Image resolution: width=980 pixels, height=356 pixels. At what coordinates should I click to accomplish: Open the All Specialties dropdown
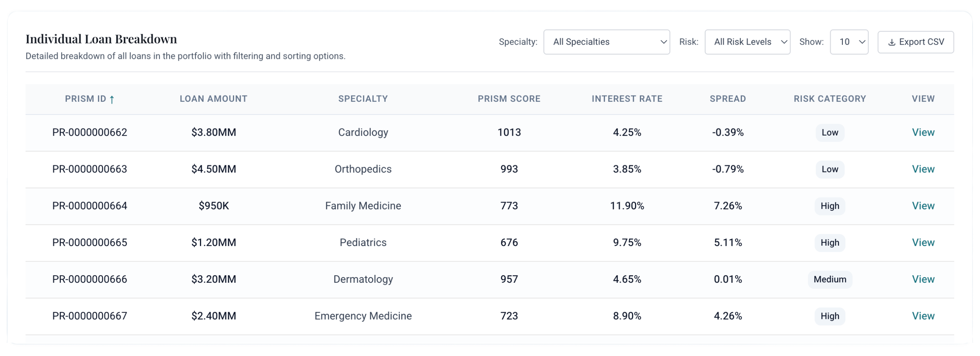pos(606,42)
